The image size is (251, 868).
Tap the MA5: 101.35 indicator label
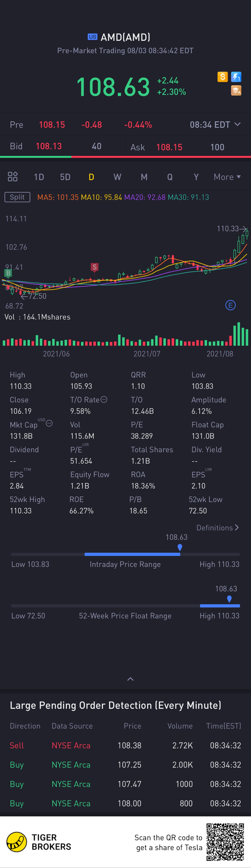58,197
